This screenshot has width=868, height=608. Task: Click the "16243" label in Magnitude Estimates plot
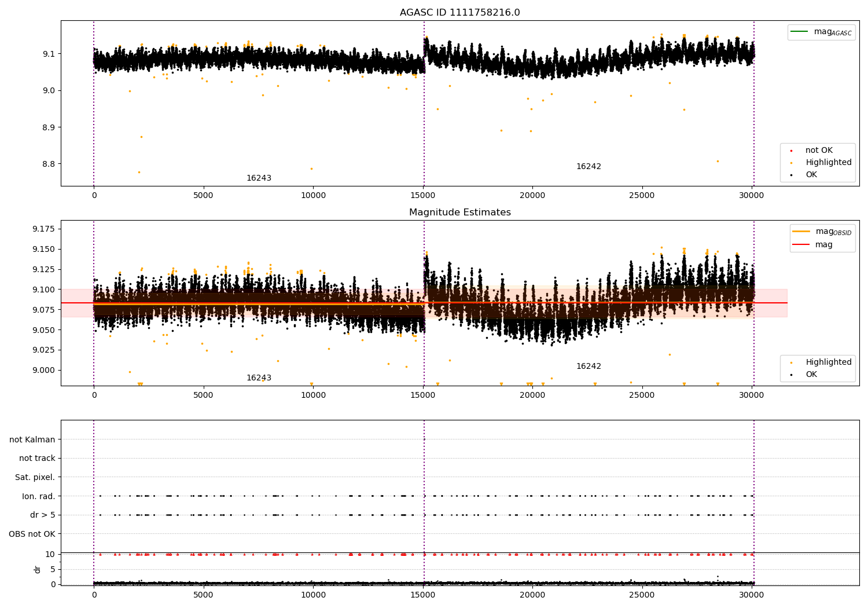pyautogui.click(x=259, y=378)
